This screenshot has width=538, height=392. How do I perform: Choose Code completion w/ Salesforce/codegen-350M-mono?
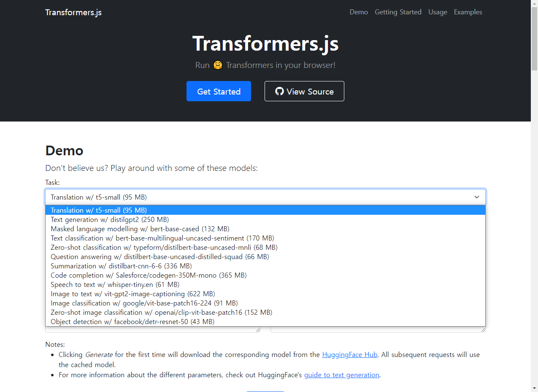265,275
